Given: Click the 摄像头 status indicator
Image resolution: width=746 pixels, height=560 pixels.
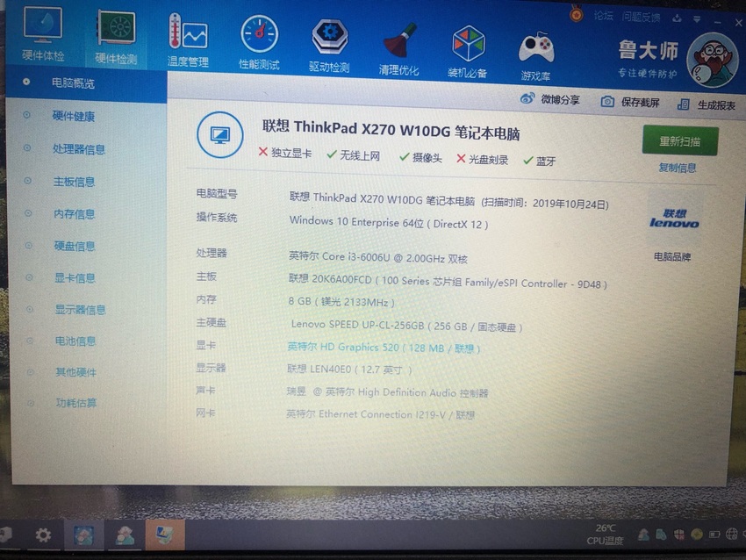Looking at the screenshot, I should coord(421,157).
